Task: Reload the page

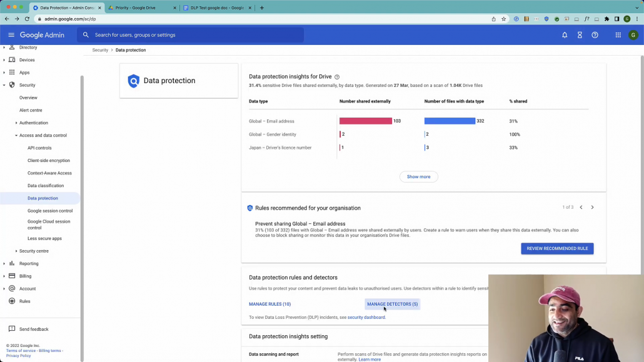Action: click(27, 19)
